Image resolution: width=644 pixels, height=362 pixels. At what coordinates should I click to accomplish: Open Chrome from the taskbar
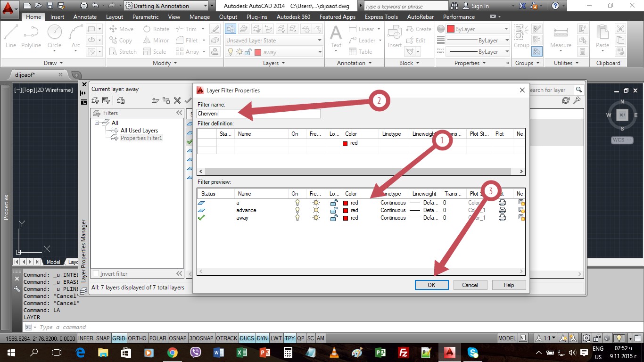(173, 352)
